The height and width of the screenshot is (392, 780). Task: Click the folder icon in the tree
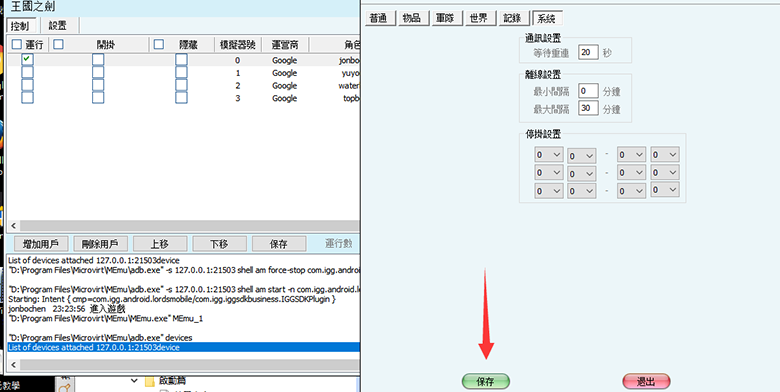coord(150,382)
